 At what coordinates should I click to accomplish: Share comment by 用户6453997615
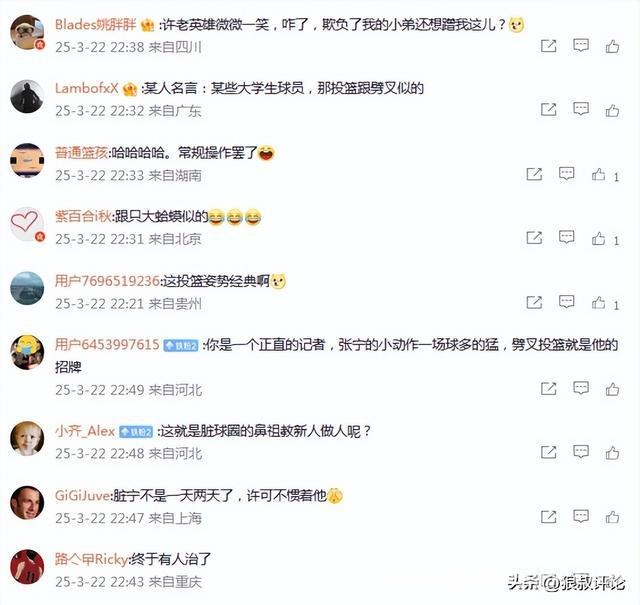pos(548,389)
